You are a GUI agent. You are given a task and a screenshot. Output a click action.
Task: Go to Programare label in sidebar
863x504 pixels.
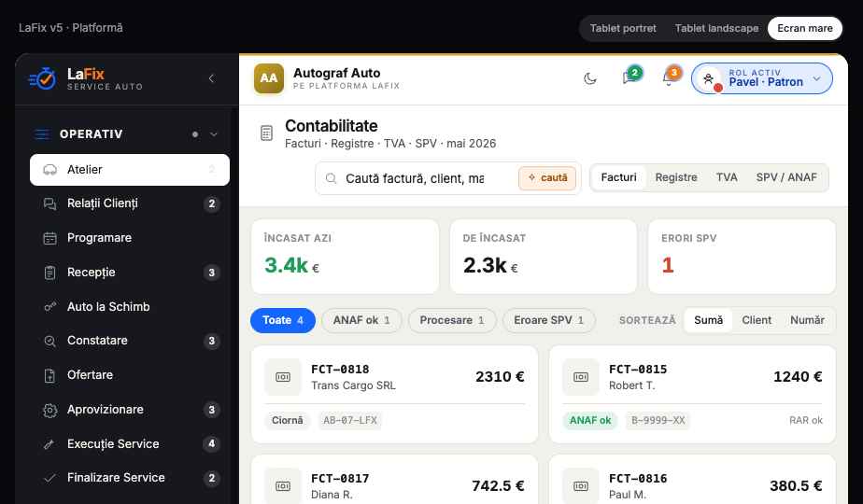99,238
